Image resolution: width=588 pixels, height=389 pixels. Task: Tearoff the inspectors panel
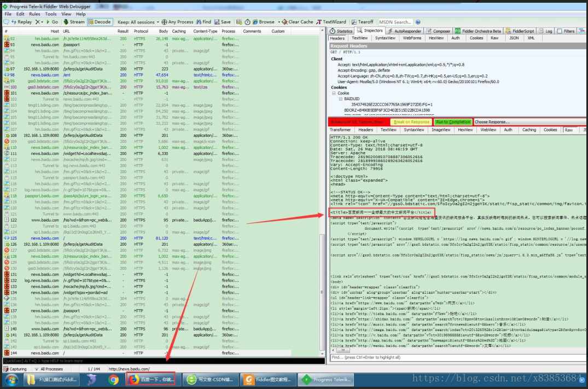[362, 22]
